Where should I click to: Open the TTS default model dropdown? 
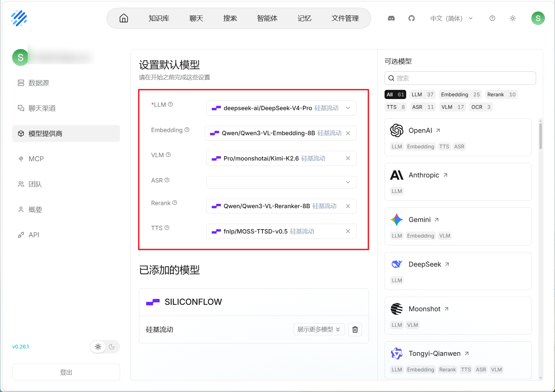pos(281,231)
